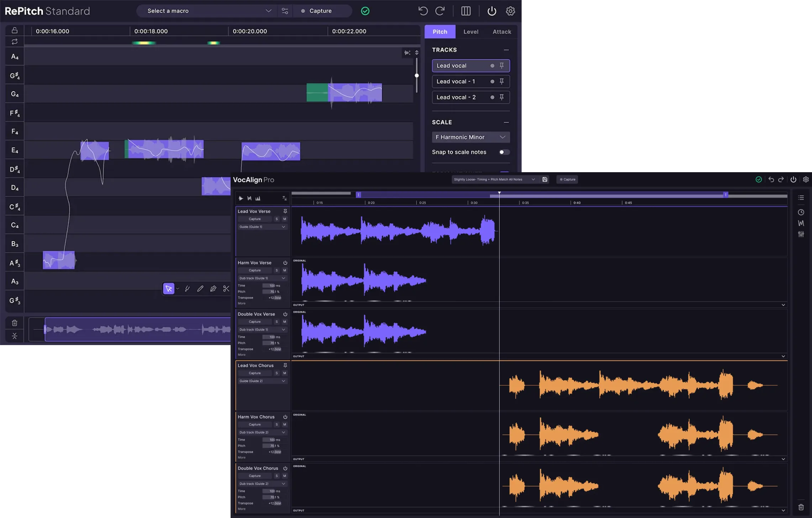Viewport: 812px width, 518px height.
Task: Click the RePitch collapse overview icon
Action: 15,336
